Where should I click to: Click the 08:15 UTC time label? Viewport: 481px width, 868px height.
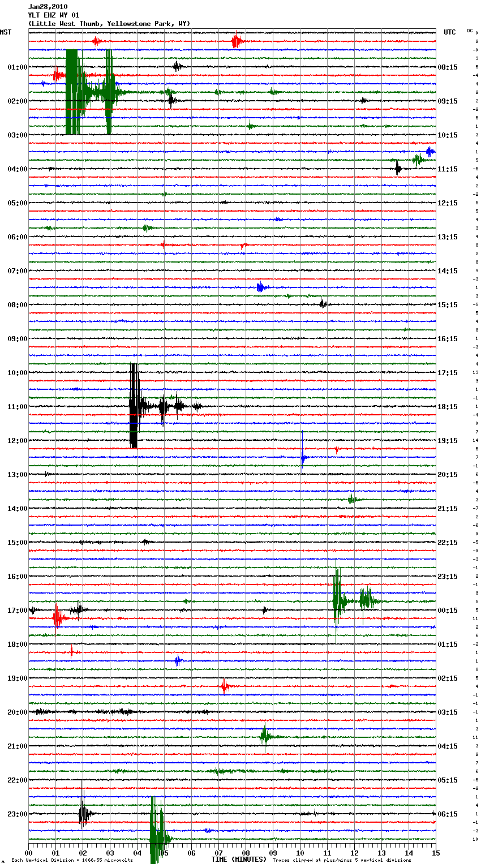(x=448, y=67)
